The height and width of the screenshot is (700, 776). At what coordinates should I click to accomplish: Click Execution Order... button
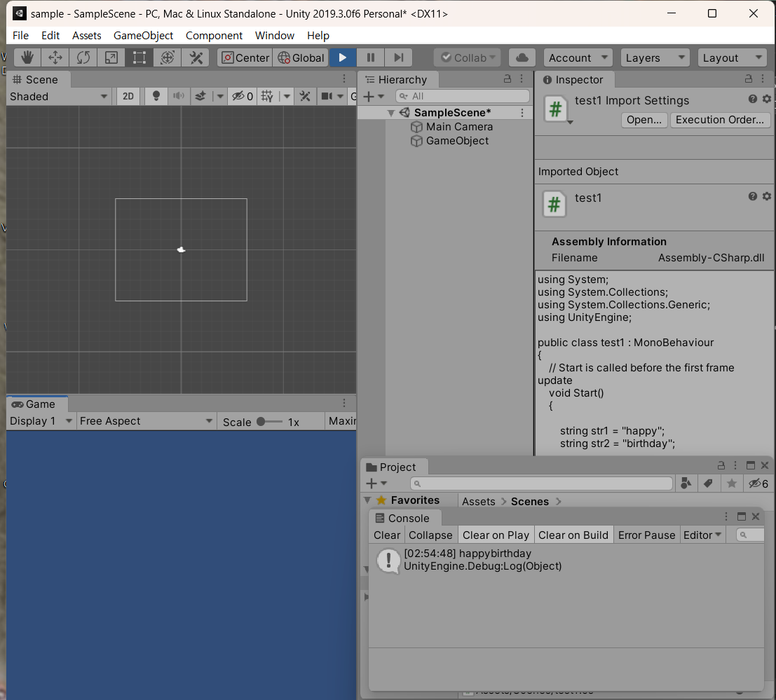(720, 120)
